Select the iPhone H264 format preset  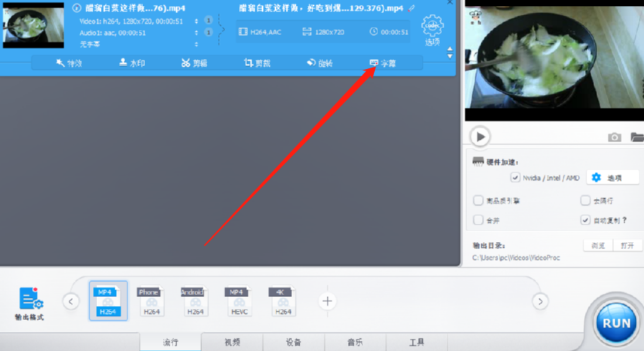coord(151,301)
